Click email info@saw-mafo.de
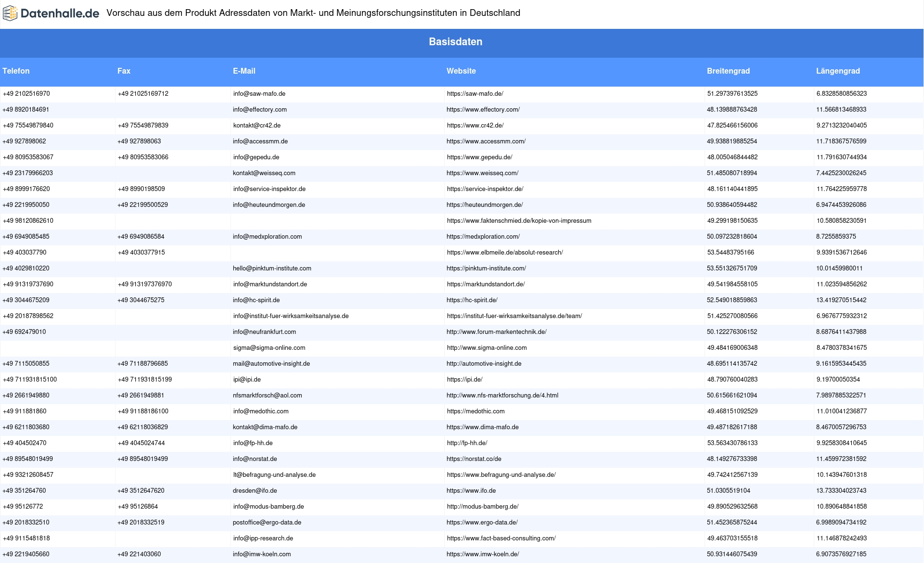Screen dimensions: 924x563 [259, 94]
